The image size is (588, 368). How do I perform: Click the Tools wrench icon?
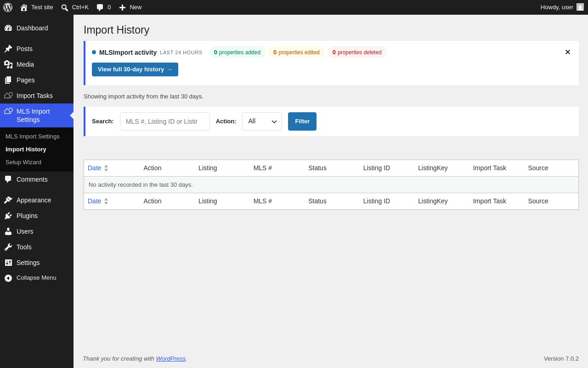click(8, 247)
